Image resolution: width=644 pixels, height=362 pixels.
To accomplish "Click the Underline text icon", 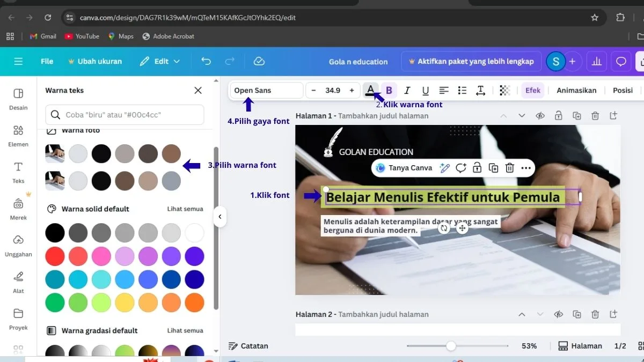I will point(425,91).
